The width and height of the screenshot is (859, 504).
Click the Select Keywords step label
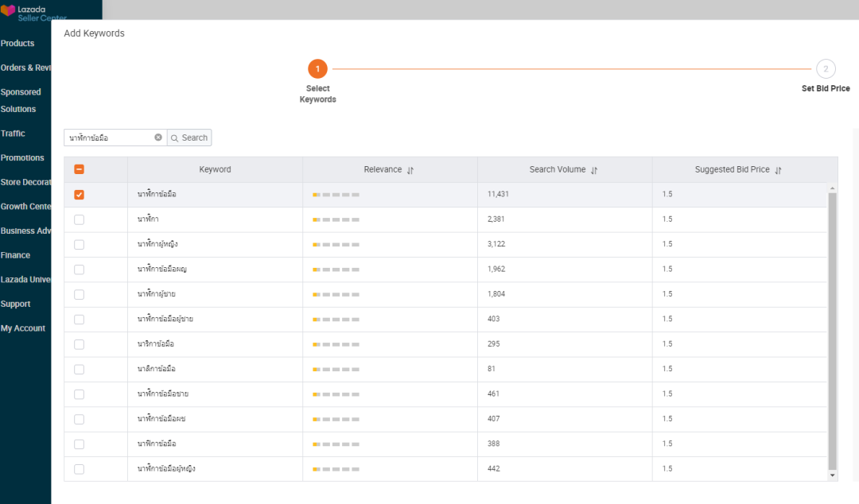tap(317, 94)
